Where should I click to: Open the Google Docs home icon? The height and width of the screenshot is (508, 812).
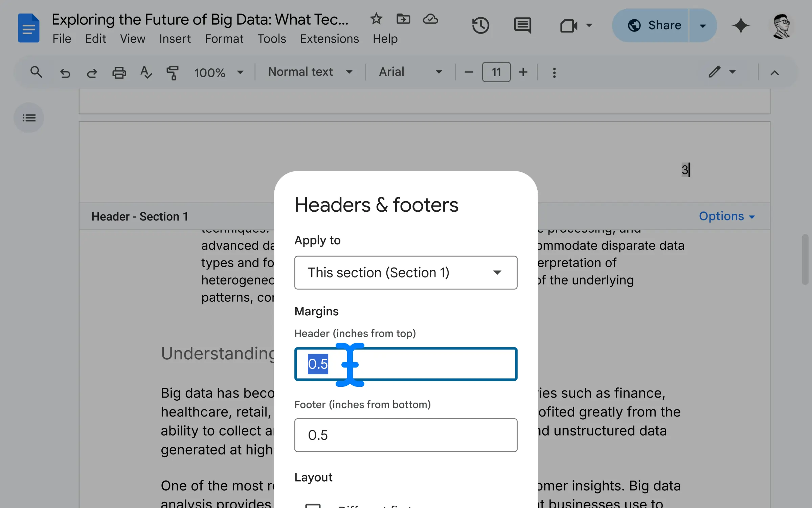tap(28, 28)
